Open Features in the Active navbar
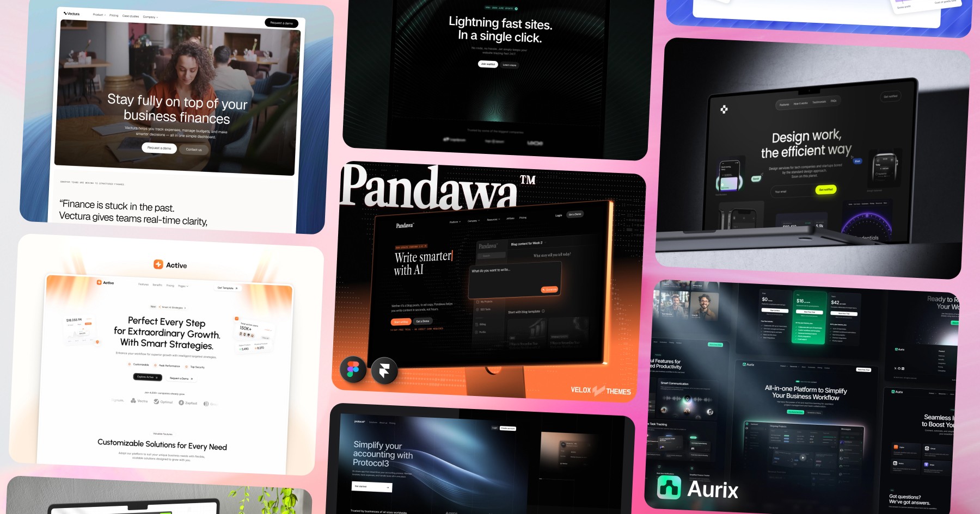 [x=143, y=284]
